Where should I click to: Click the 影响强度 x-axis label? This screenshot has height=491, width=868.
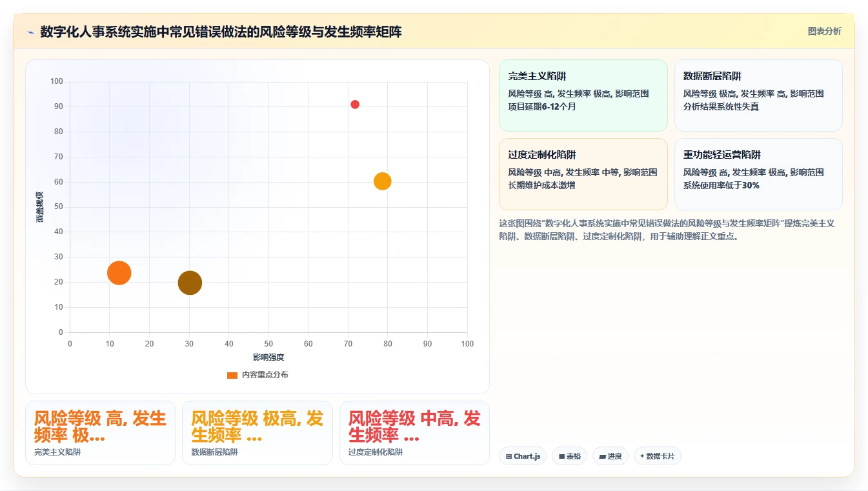pyautogui.click(x=268, y=357)
